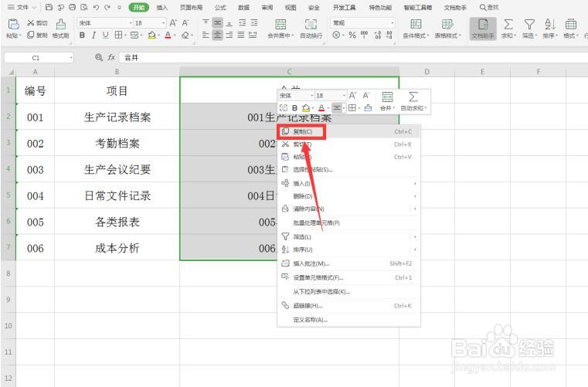Screen dimensions: 588x387
Task: Click the formula bar input field
Action: tap(353, 57)
